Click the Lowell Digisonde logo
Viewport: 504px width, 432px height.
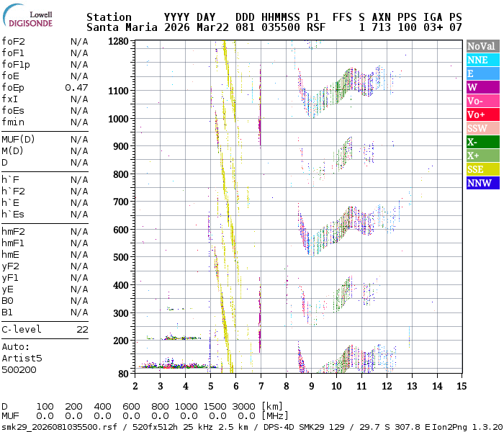[27, 16]
